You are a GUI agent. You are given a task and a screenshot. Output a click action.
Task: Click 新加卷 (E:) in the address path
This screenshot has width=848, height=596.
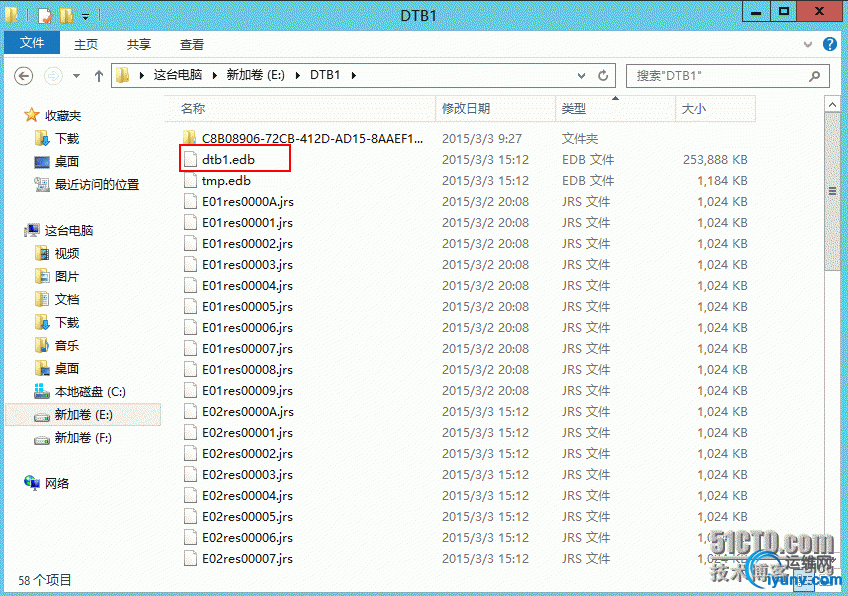point(255,75)
